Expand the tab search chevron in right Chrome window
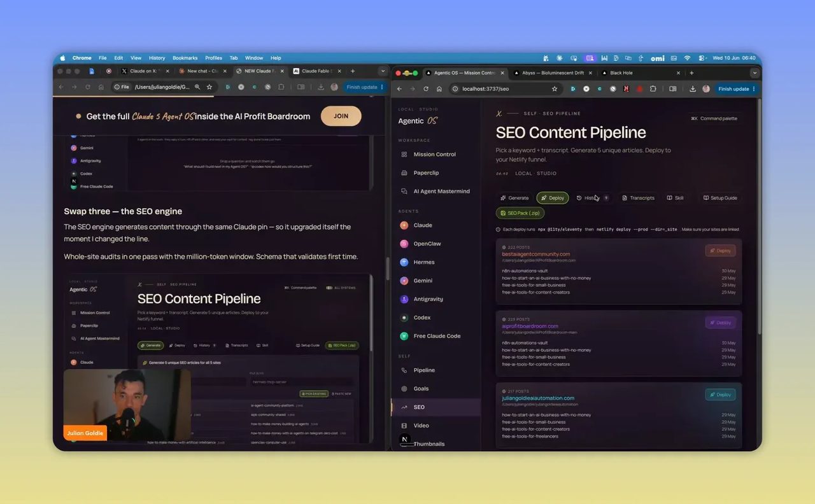 (x=755, y=73)
